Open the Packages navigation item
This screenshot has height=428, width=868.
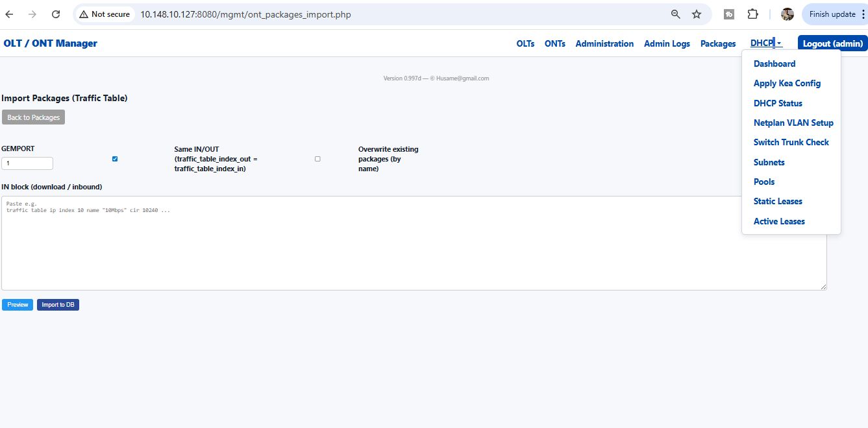[717, 43]
